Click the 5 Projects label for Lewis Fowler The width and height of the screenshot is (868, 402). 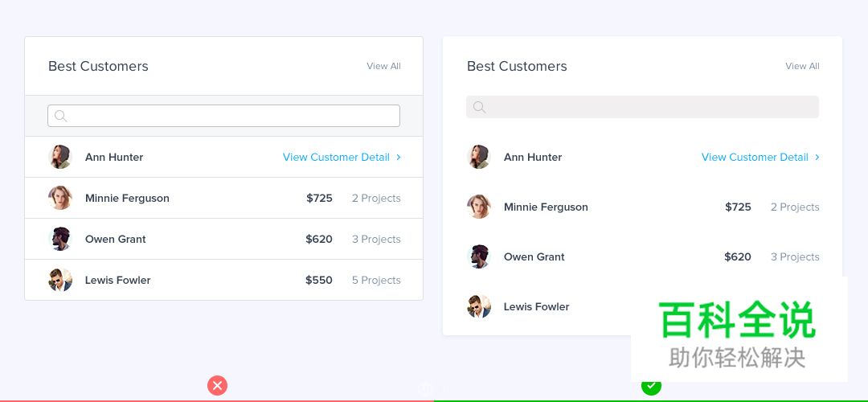click(376, 280)
